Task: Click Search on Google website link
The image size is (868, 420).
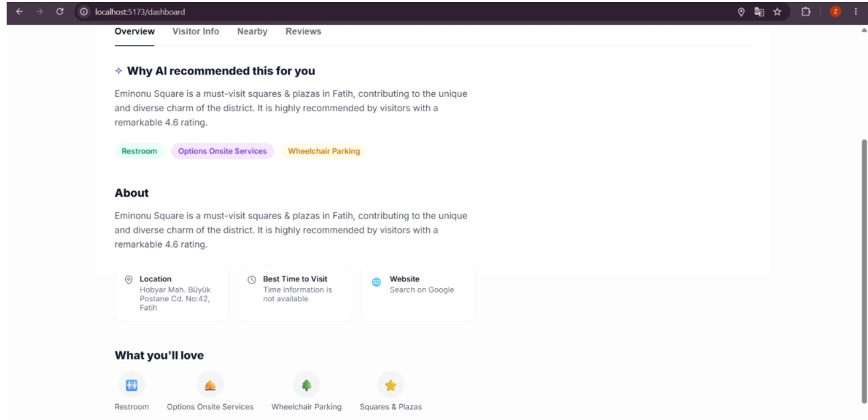Action: (x=421, y=289)
